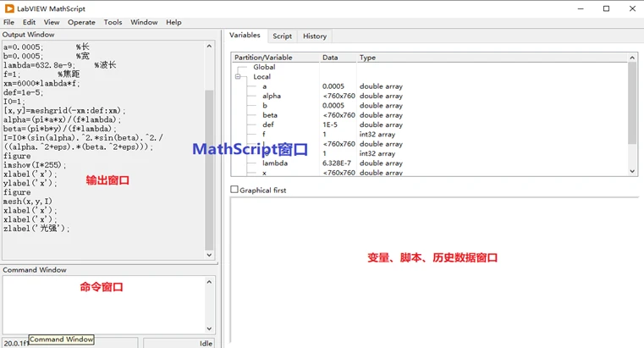Screen dimensions: 644x348
Task: Click the meshgrid line in Output Window
Action: click(64, 111)
